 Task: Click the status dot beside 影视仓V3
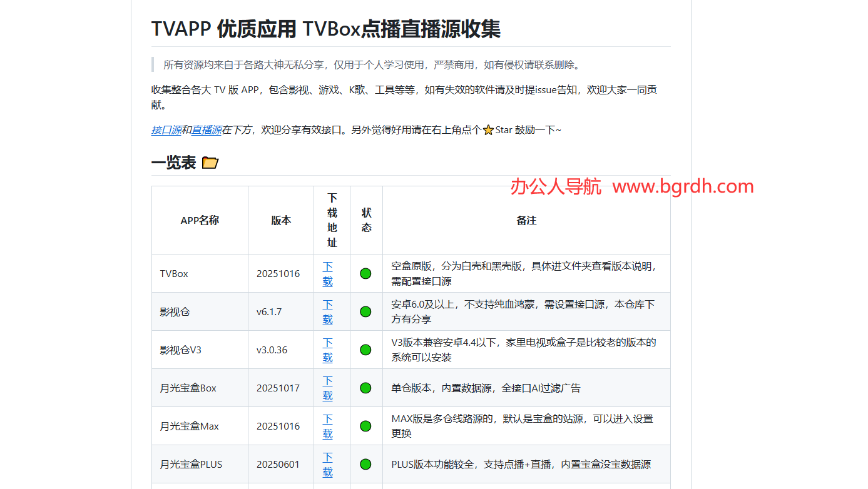coord(366,349)
